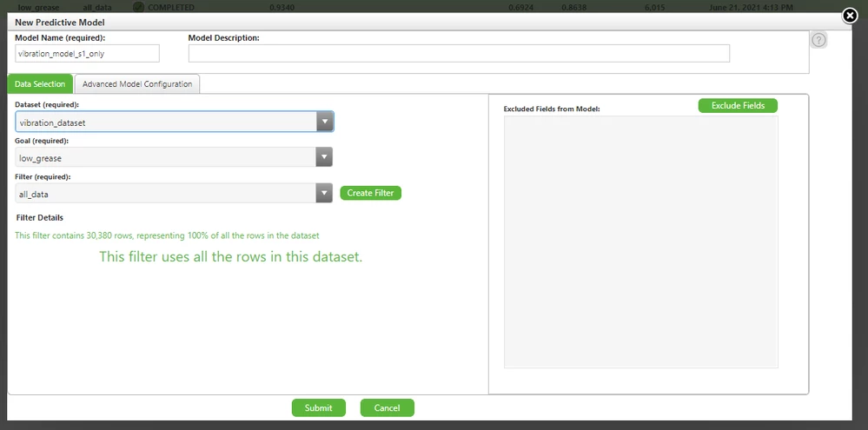Expand the Dataset dropdown arrow
The height and width of the screenshot is (430, 868).
coord(324,122)
